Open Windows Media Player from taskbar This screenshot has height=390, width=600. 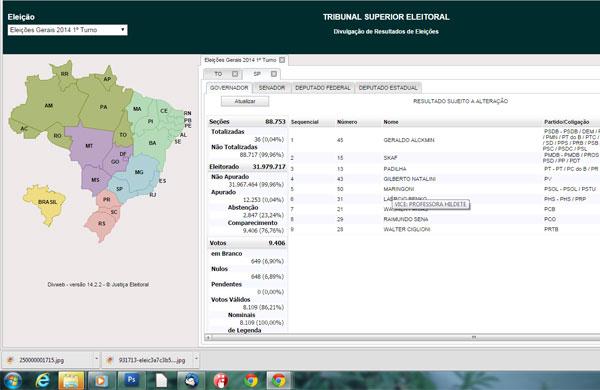(100, 381)
